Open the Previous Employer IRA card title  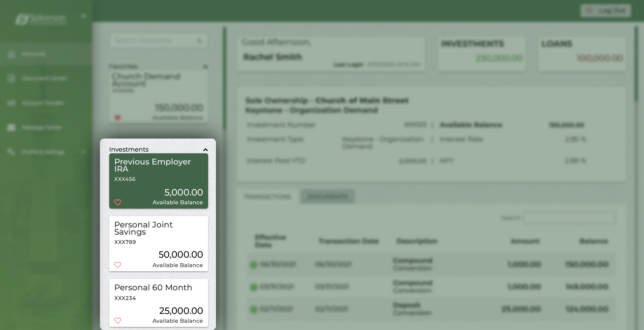[x=152, y=165]
